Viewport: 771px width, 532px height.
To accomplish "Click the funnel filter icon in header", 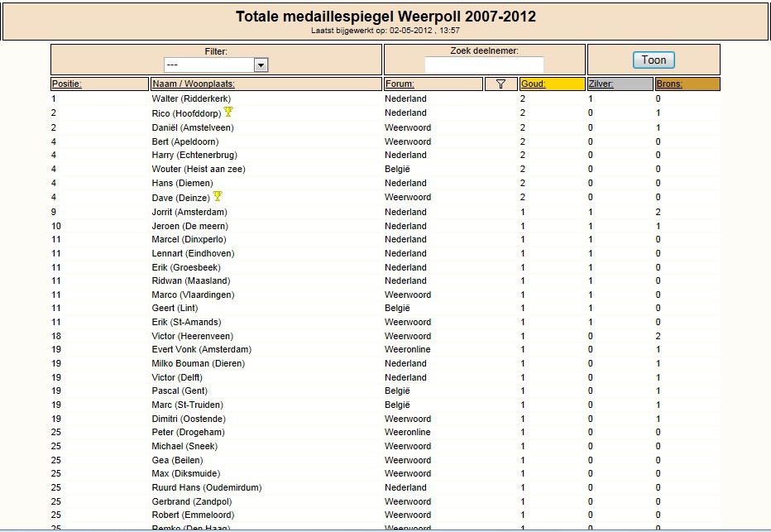I will click(x=500, y=84).
